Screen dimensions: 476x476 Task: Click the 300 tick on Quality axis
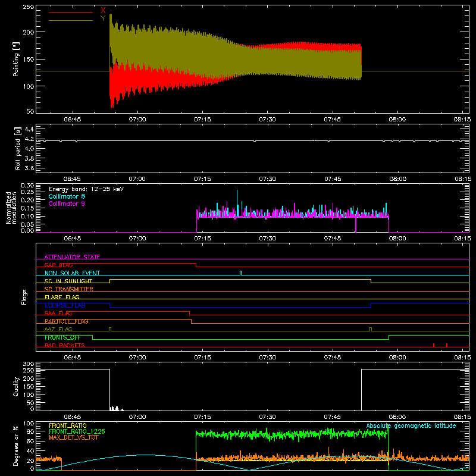pyautogui.click(x=29, y=364)
